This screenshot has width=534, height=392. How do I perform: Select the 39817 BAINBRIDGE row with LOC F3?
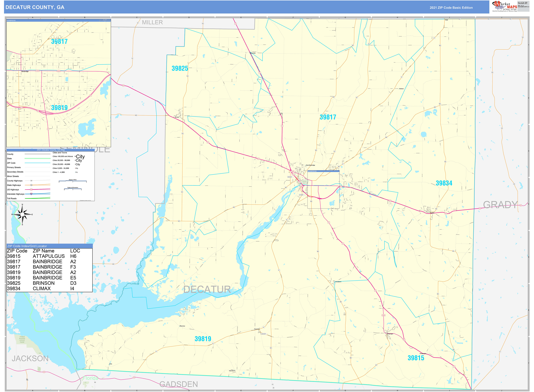[49, 267]
